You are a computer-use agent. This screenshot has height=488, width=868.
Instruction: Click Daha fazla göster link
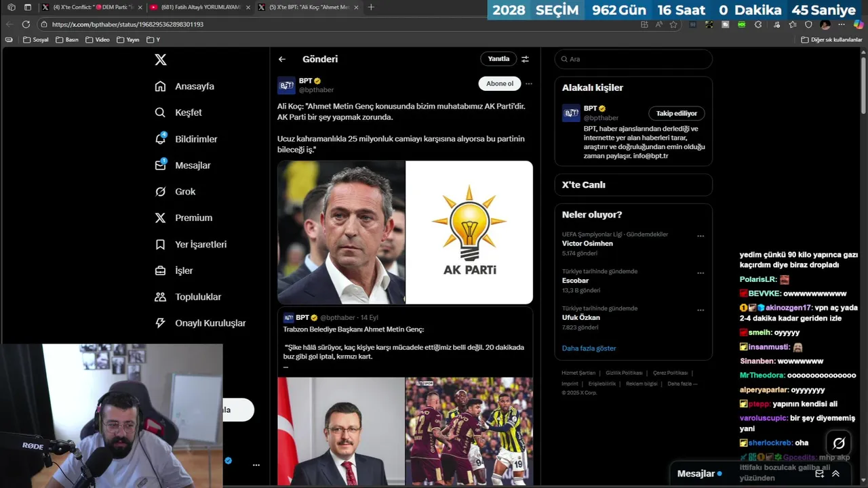tap(589, 348)
